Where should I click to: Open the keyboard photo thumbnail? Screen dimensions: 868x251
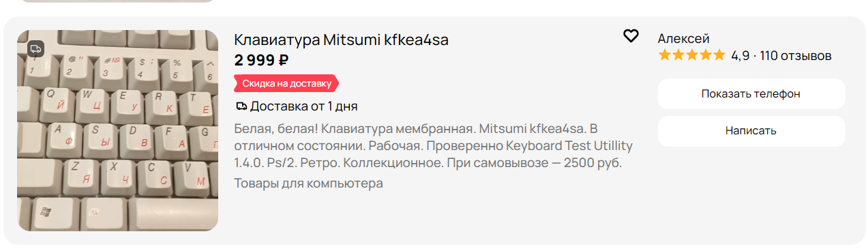(x=117, y=130)
